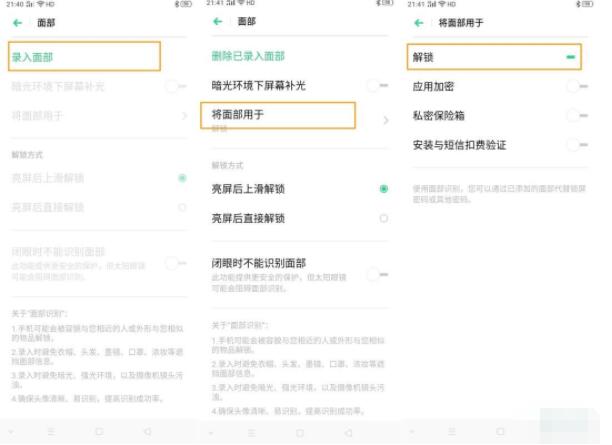Go back from left 面部 screen
This screenshot has height=445, width=612.
click(x=17, y=23)
